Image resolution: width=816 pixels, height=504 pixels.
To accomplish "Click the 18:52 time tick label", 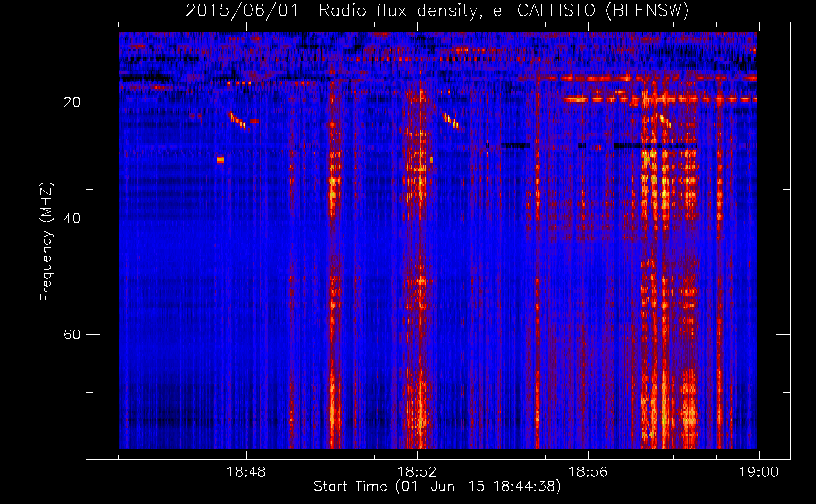I will 417,472.
